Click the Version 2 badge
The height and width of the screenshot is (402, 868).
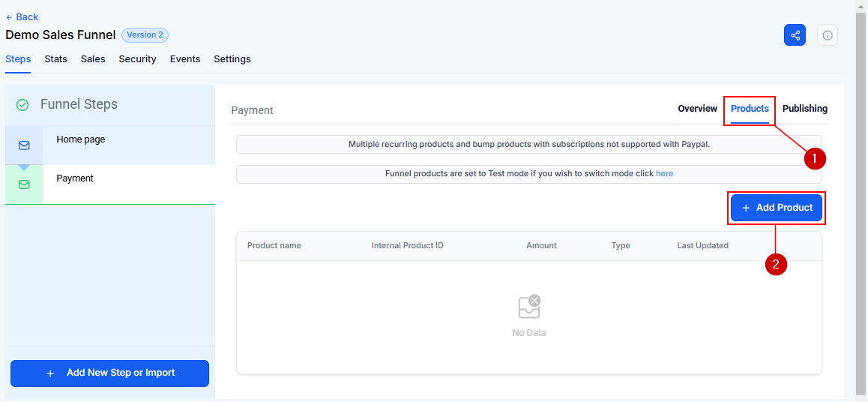[x=145, y=35]
